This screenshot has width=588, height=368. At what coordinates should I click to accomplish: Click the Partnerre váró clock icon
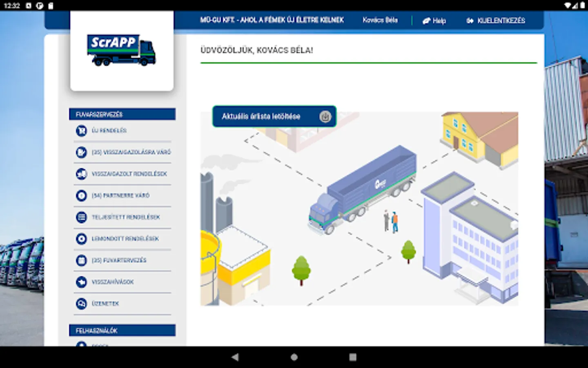pos(81,195)
